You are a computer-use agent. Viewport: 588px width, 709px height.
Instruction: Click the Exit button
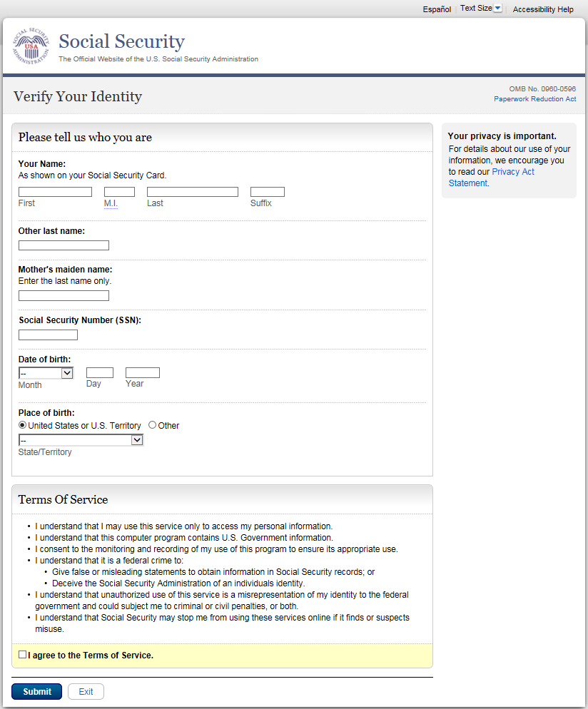[x=86, y=691]
